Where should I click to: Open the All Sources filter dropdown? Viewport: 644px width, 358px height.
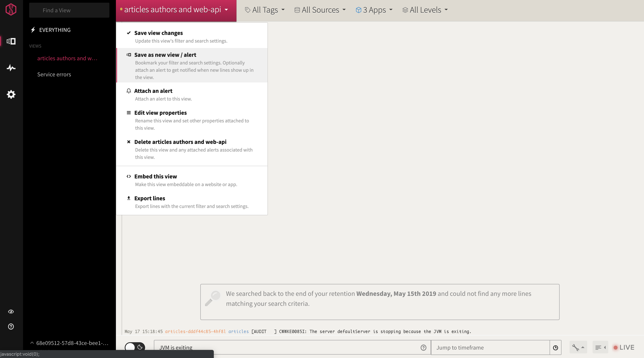click(x=320, y=10)
